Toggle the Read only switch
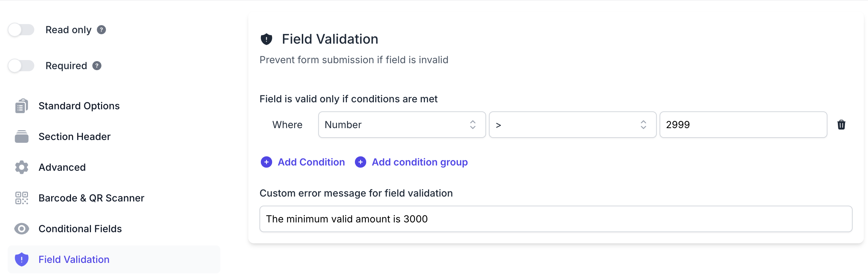The image size is (868, 280). click(x=21, y=30)
